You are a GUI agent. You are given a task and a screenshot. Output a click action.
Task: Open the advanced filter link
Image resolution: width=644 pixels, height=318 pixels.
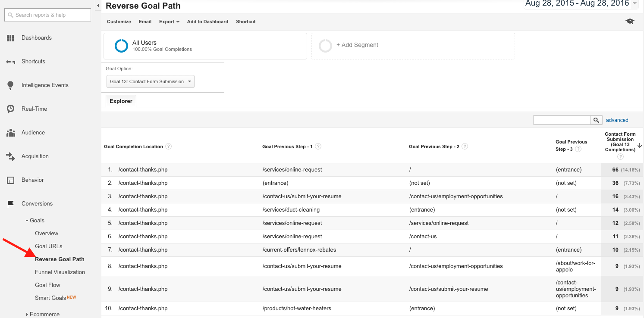coord(617,120)
